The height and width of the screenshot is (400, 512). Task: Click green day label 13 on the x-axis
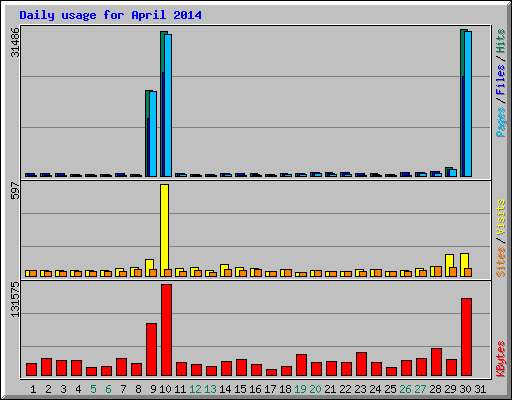click(x=210, y=389)
